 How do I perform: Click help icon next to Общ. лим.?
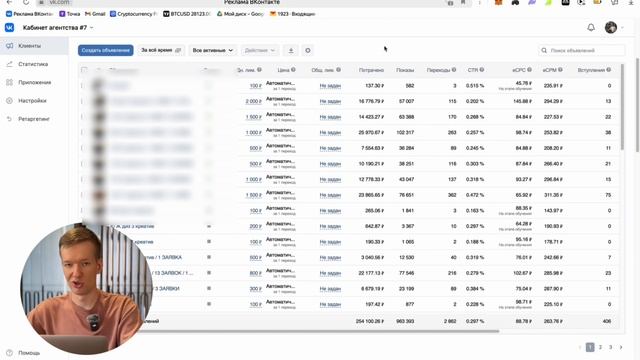(x=338, y=70)
